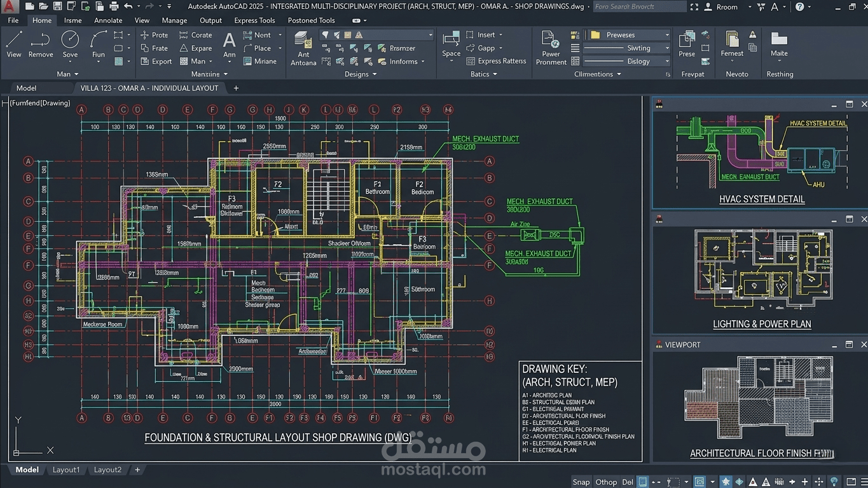Toggle Othop mode in the status bar

(606, 482)
